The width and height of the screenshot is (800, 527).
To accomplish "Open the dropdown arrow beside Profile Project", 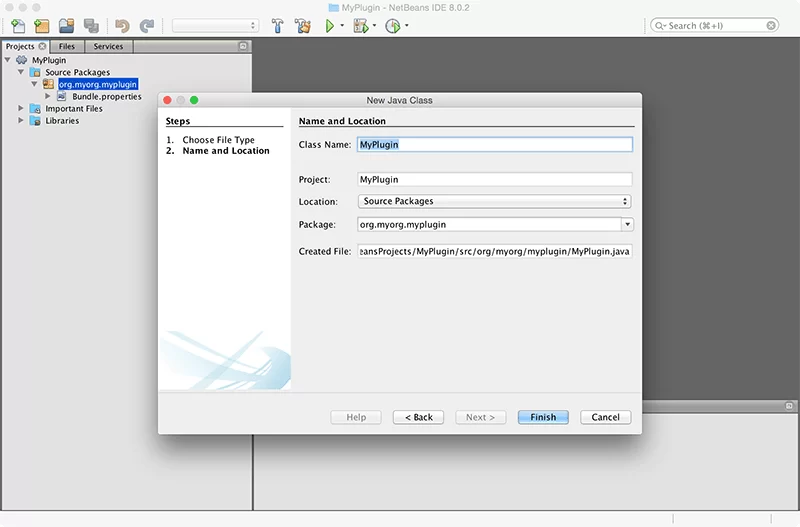I will point(407,26).
